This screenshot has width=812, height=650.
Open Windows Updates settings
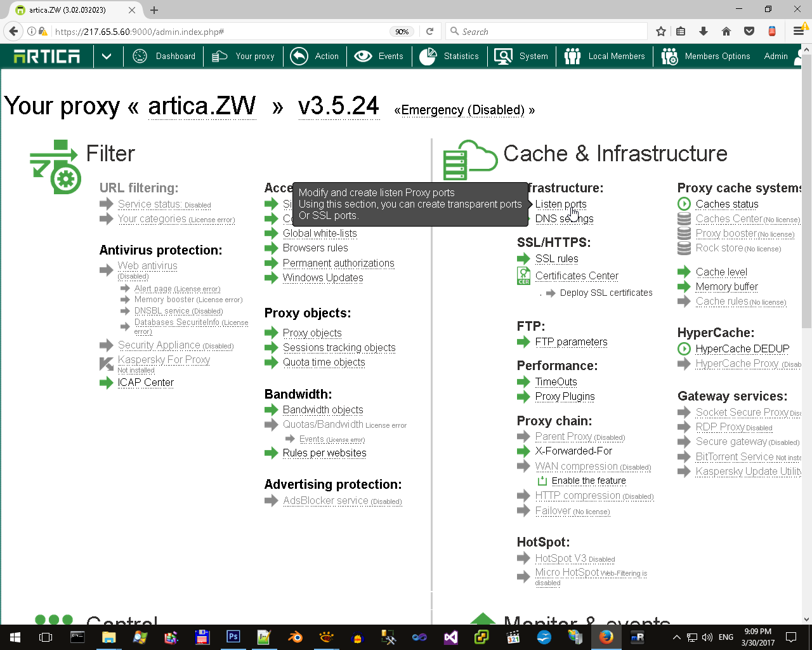point(323,278)
